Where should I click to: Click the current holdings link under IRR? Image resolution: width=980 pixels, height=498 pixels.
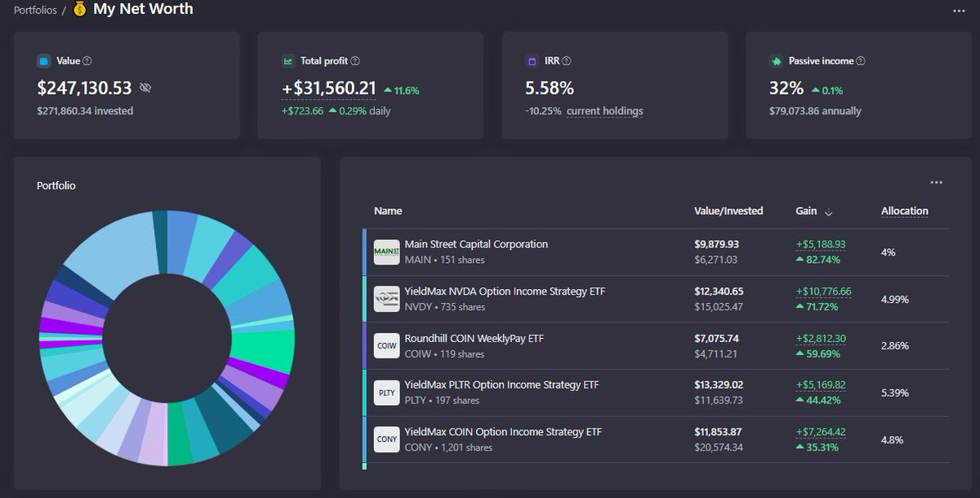(605, 111)
